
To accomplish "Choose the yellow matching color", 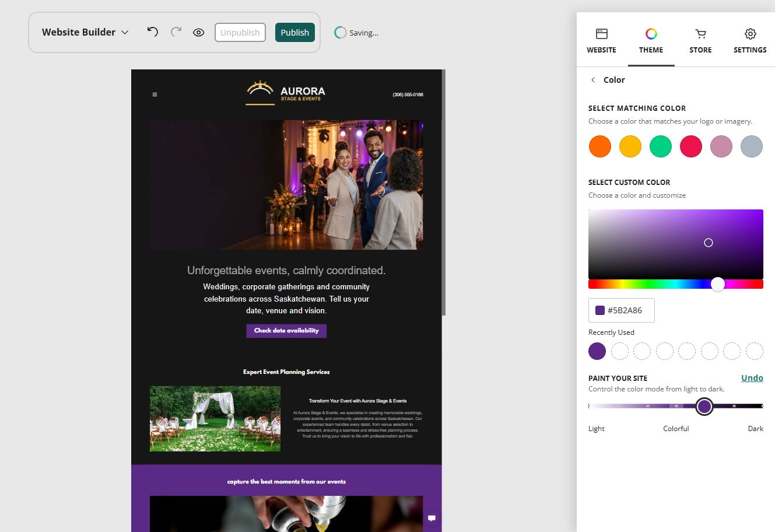I will pos(630,146).
